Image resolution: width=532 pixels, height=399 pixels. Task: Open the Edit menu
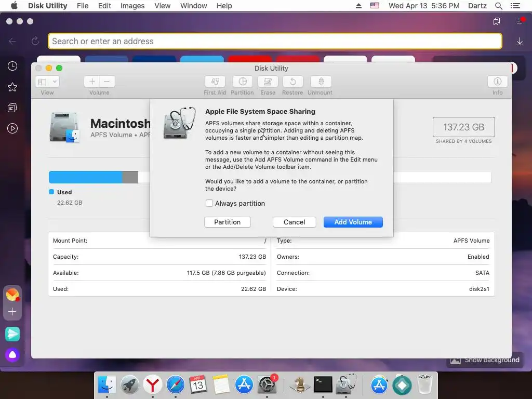pyautogui.click(x=104, y=6)
